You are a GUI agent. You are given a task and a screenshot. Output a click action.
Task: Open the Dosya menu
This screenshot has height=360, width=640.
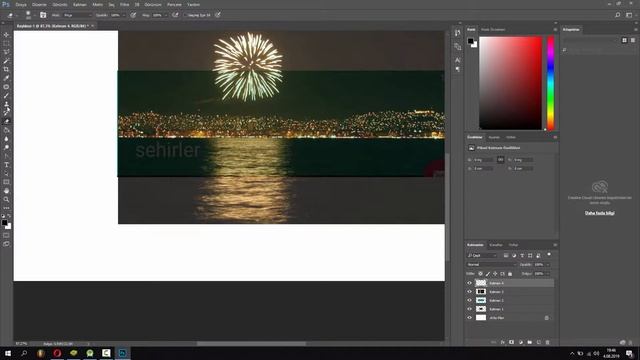click(x=21, y=4)
